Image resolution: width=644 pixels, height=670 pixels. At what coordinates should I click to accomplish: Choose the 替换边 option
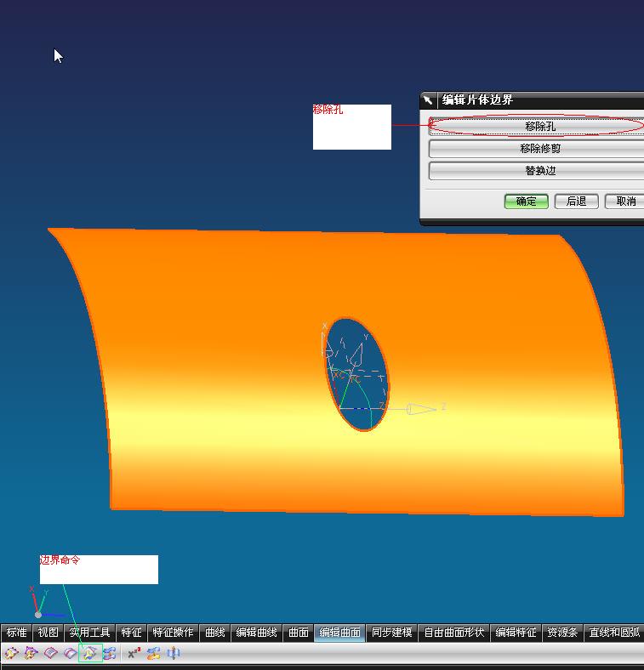click(536, 171)
